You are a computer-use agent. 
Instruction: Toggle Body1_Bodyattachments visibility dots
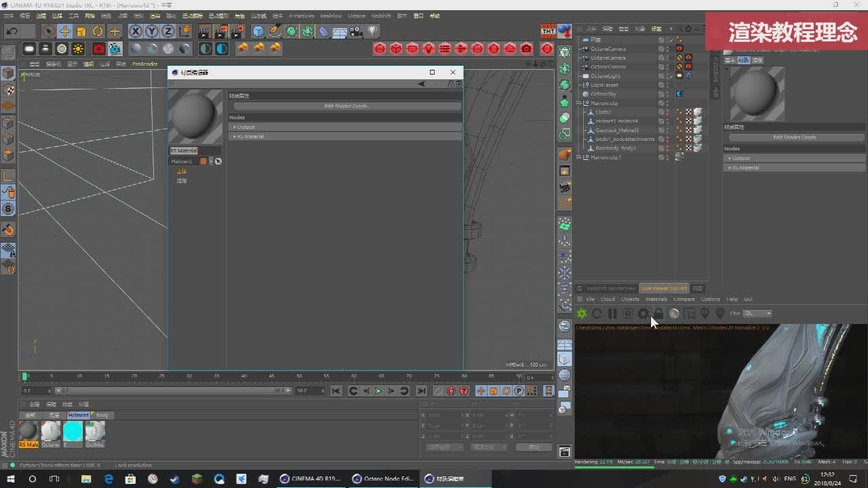click(x=668, y=139)
